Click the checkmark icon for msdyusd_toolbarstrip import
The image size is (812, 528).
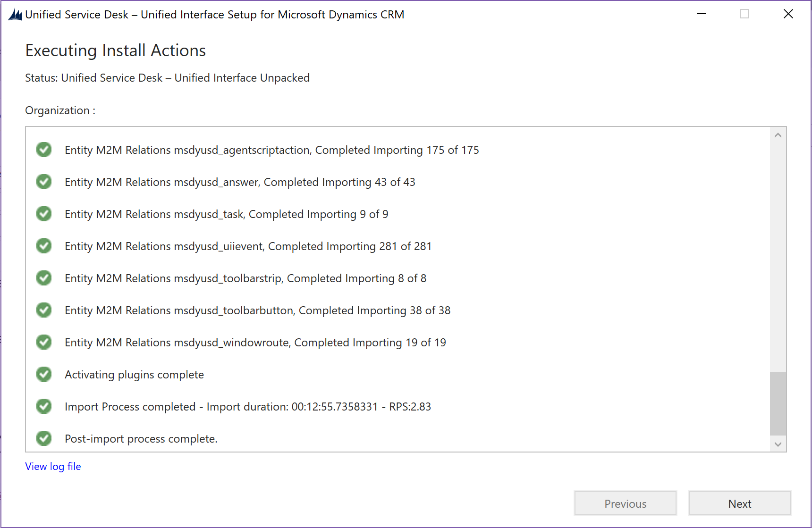pos(43,278)
